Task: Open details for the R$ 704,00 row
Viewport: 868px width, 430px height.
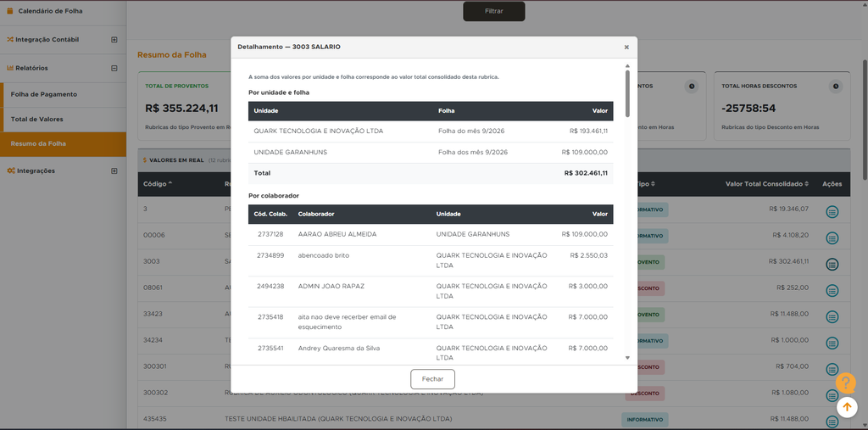Action: 832,369
